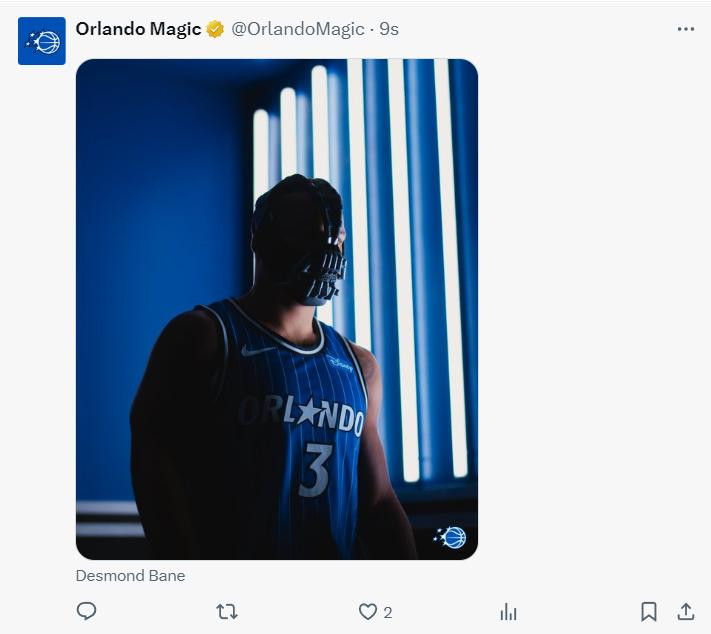
Task: Click the ORLANDO lettering on the jersey
Action: click(302, 413)
